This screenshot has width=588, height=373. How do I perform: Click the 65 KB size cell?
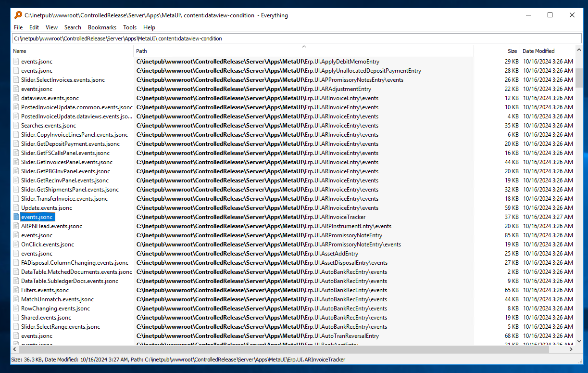[x=511, y=290]
